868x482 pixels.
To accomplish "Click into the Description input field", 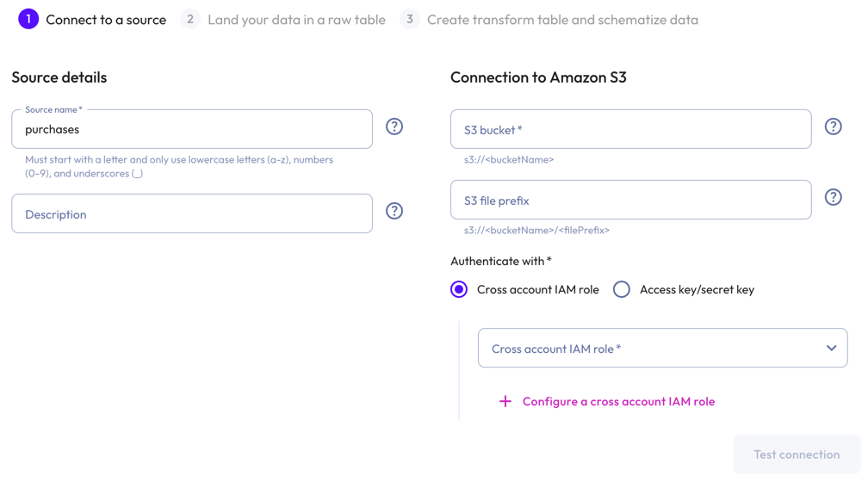I will (192, 213).
